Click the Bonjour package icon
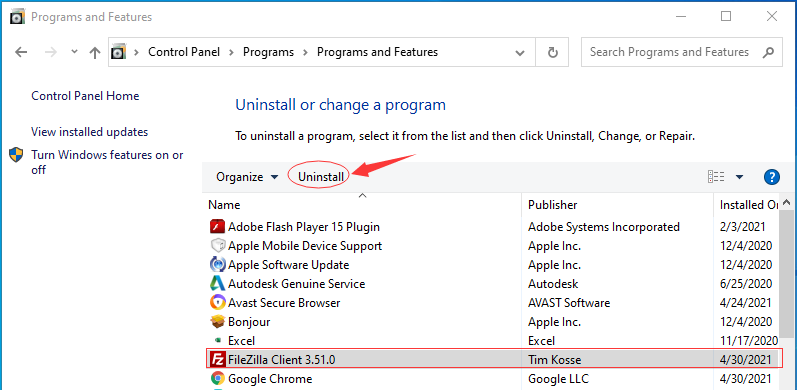Image resolution: width=797 pixels, height=390 pixels. (218, 322)
